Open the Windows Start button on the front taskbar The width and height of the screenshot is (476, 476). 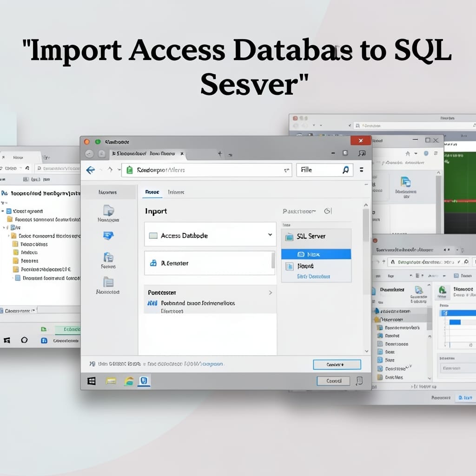point(92,381)
